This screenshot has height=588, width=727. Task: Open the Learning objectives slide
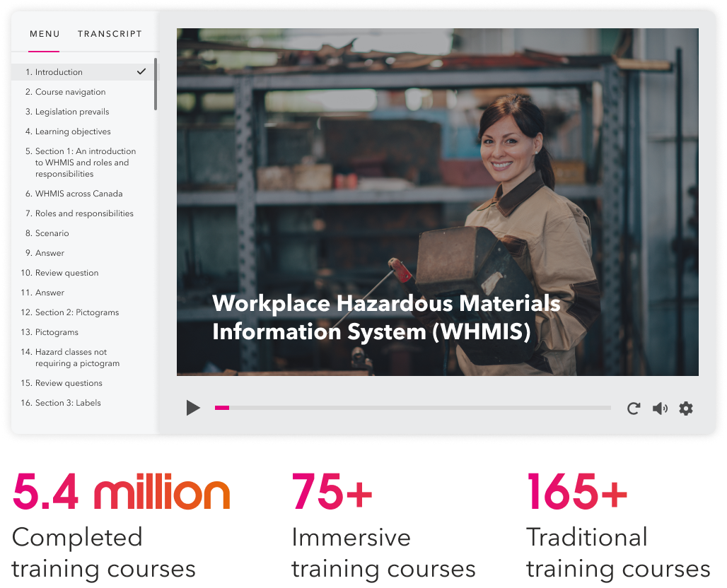point(73,131)
